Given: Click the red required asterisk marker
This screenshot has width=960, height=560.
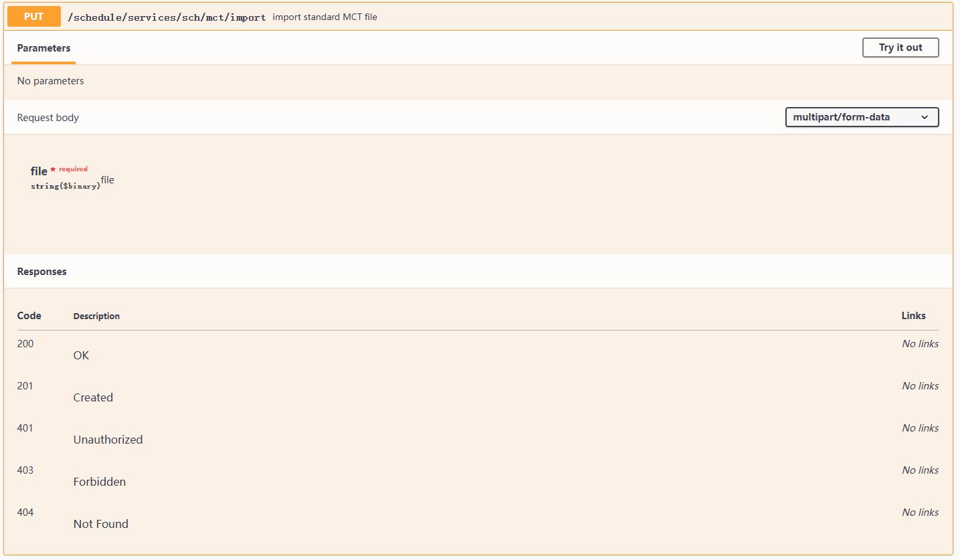Looking at the screenshot, I should [53, 172].
